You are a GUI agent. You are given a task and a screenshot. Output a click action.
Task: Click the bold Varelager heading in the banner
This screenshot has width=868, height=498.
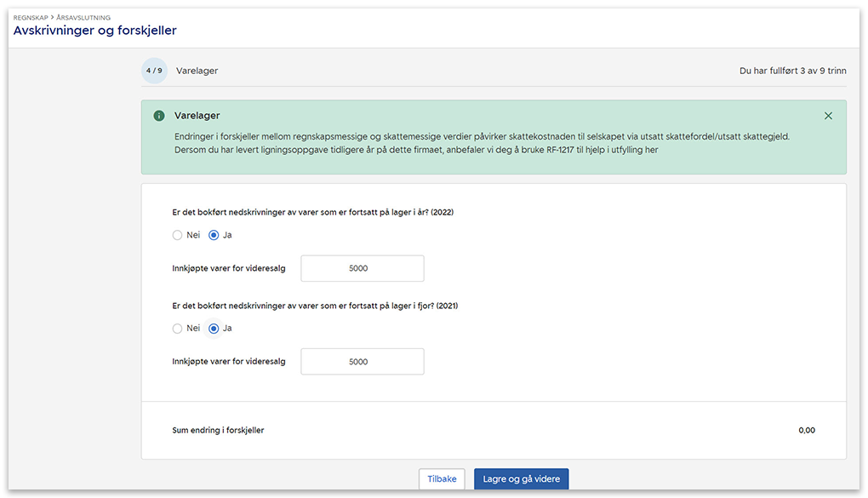(197, 116)
